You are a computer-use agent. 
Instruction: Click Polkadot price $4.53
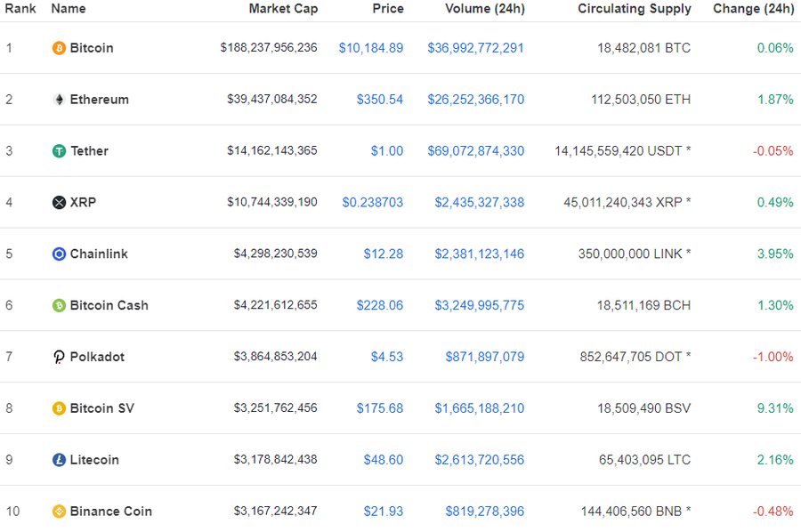[387, 357]
